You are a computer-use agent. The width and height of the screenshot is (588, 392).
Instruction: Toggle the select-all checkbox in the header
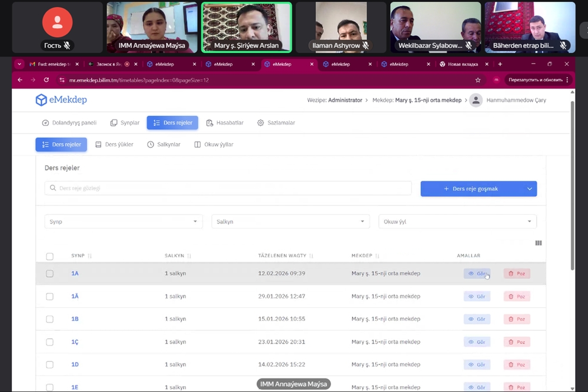click(50, 256)
